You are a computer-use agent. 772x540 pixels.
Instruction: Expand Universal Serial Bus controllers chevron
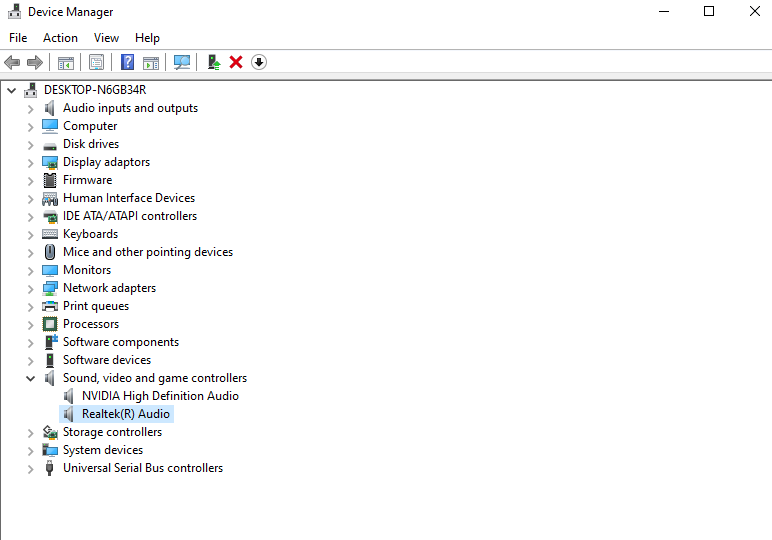coord(31,469)
